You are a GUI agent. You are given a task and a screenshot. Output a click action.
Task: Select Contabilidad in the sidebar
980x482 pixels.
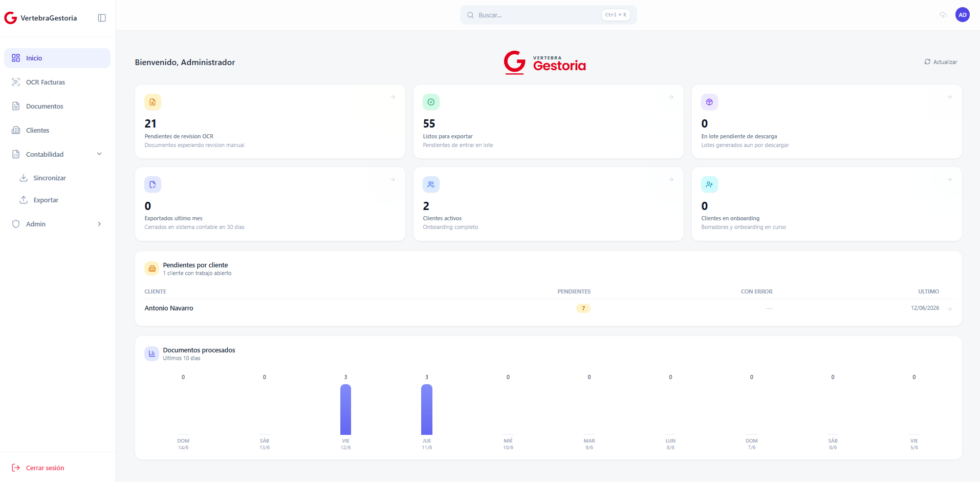[57, 154]
